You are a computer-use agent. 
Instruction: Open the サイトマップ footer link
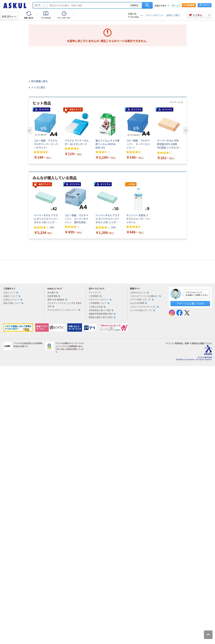tap(95, 293)
